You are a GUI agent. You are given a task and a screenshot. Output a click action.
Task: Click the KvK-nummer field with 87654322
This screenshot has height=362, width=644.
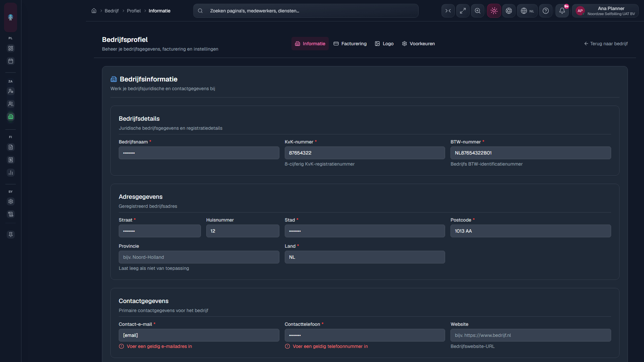[x=365, y=153]
